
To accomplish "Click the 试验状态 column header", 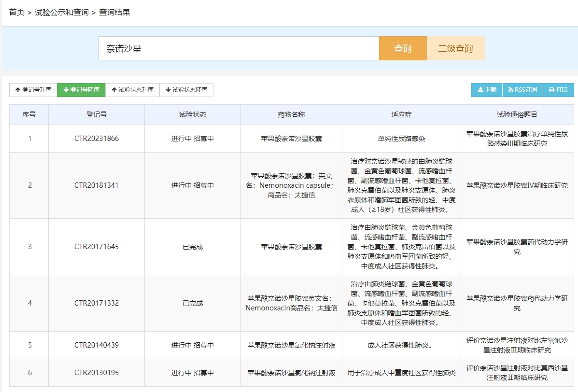I will coord(192,114).
